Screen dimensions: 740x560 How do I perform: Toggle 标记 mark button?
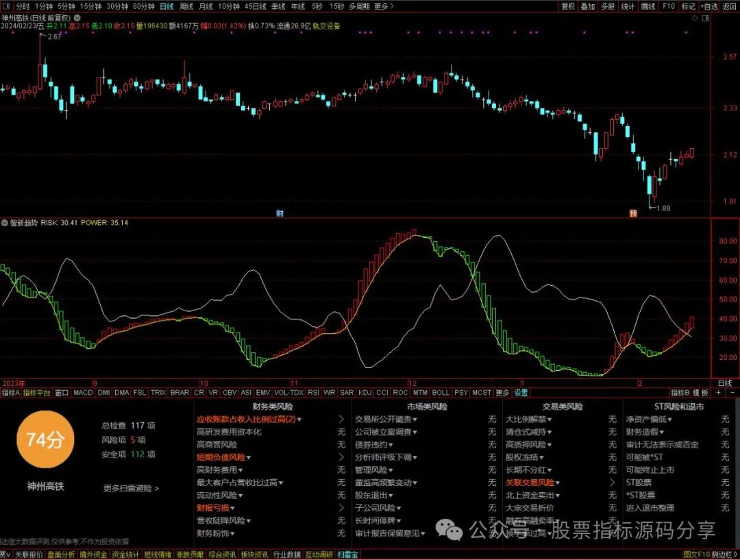click(x=688, y=6)
